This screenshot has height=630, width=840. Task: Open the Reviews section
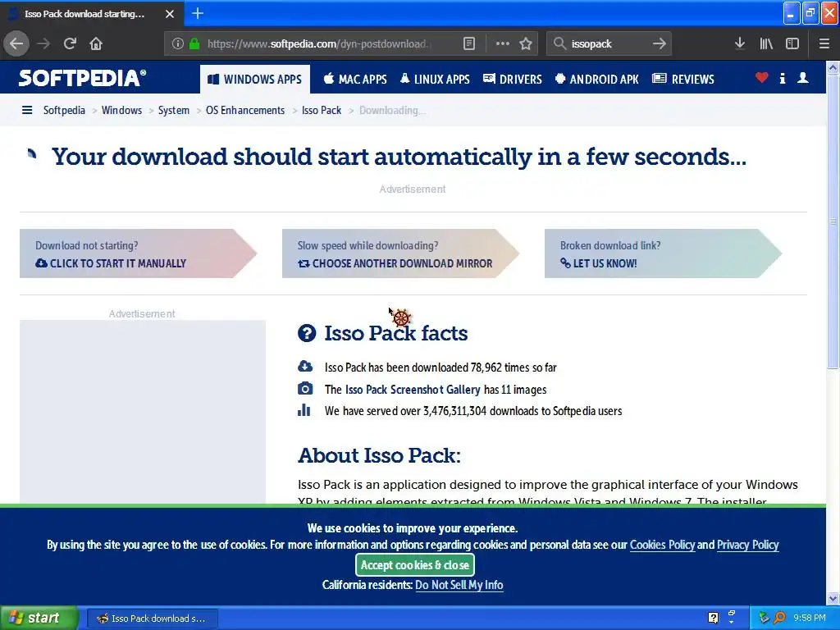coord(683,80)
